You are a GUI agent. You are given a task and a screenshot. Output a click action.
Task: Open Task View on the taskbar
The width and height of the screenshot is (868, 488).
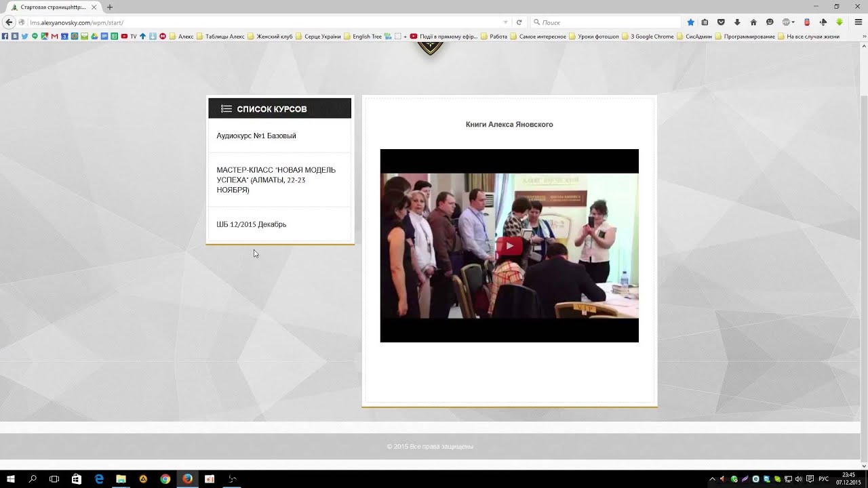pos(54,479)
